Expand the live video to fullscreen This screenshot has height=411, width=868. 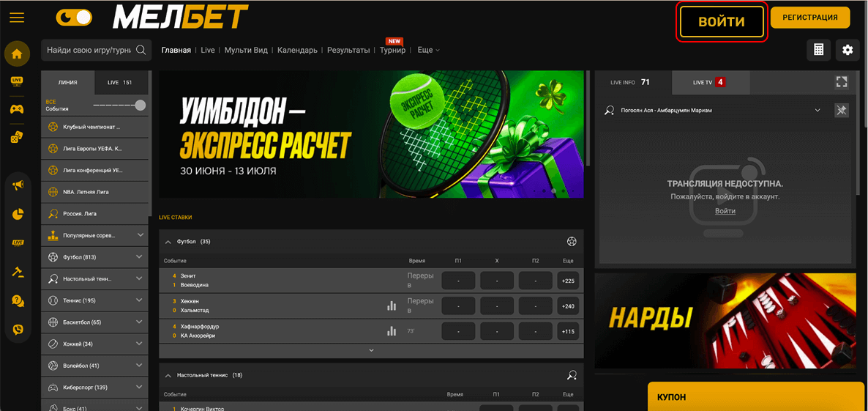click(x=841, y=82)
